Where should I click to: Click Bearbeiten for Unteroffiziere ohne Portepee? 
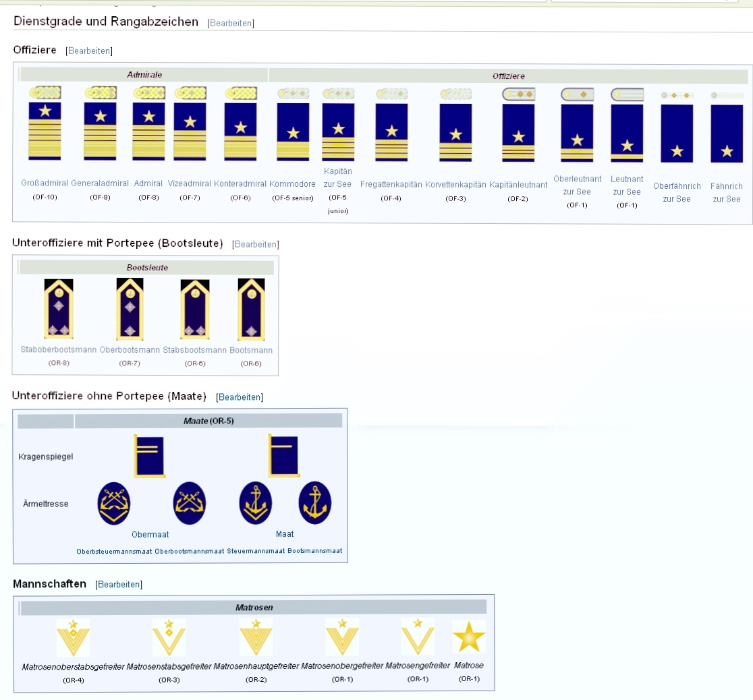pyautogui.click(x=240, y=397)
